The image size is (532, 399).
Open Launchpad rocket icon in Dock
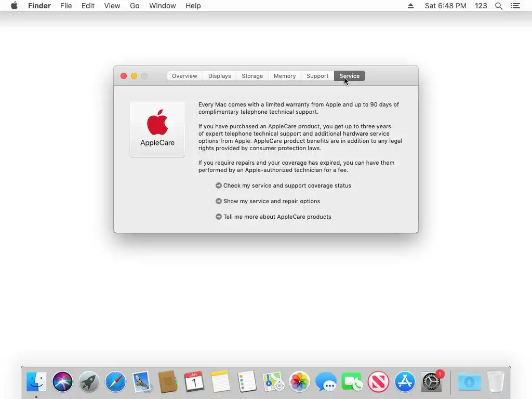point(89,381)
